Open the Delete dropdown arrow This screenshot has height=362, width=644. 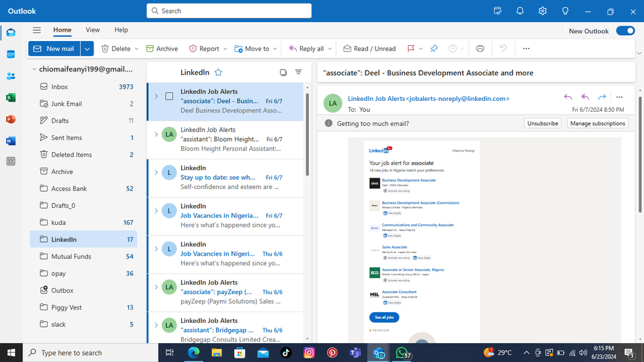[137, 49]
